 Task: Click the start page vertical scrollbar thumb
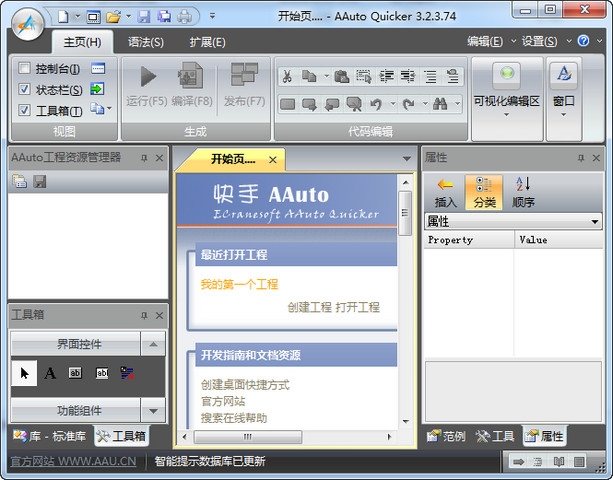point(405,212)
